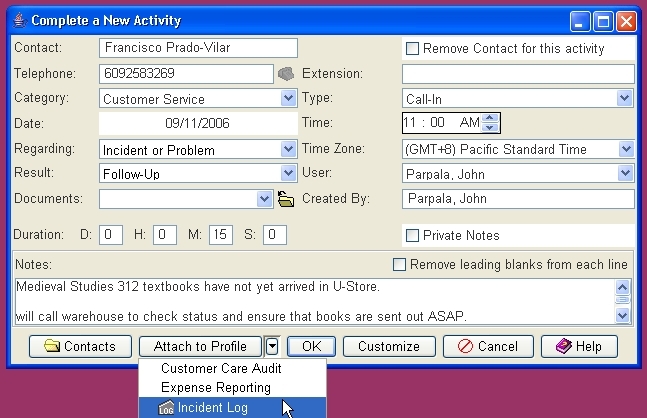Click the duration Hours field
Viewport: 647px width, 418px height.
[x=165, y=235]
